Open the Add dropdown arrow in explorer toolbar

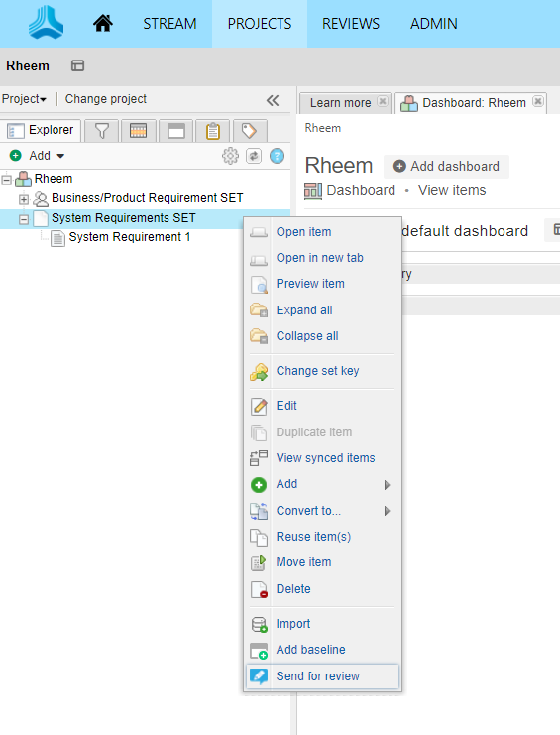point(60,156)
